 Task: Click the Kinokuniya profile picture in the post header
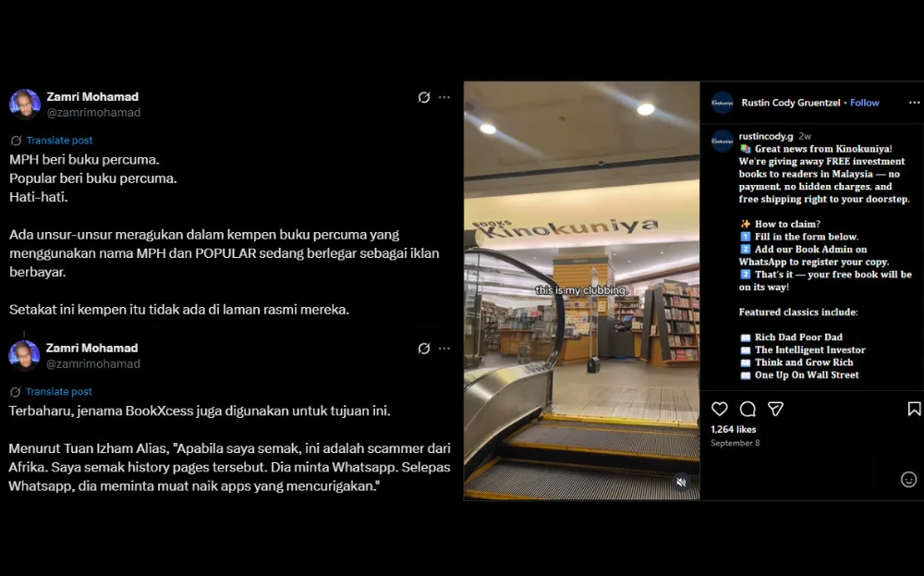click(x=722, y=103)
